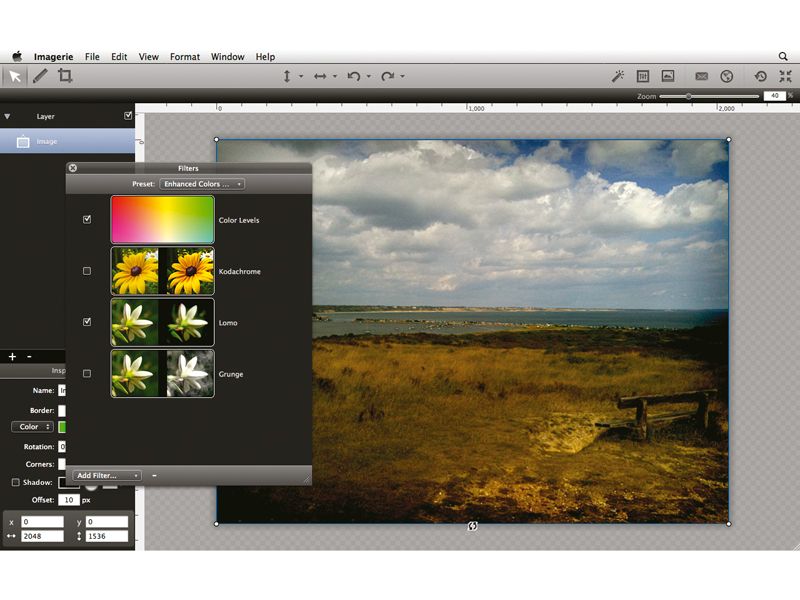
Task: Select the pencil drawing tool
Action: [38, 76]
